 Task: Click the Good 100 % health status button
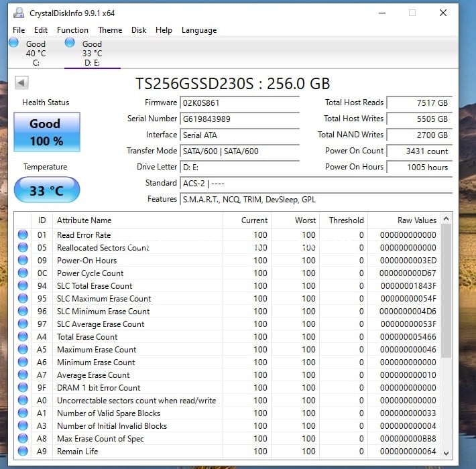pos(47,132)
